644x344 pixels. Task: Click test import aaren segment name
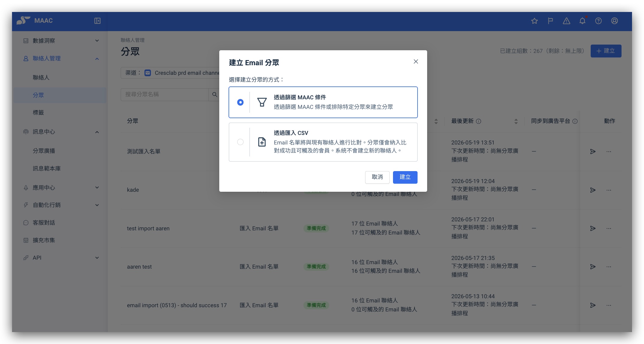coord(148,229)
